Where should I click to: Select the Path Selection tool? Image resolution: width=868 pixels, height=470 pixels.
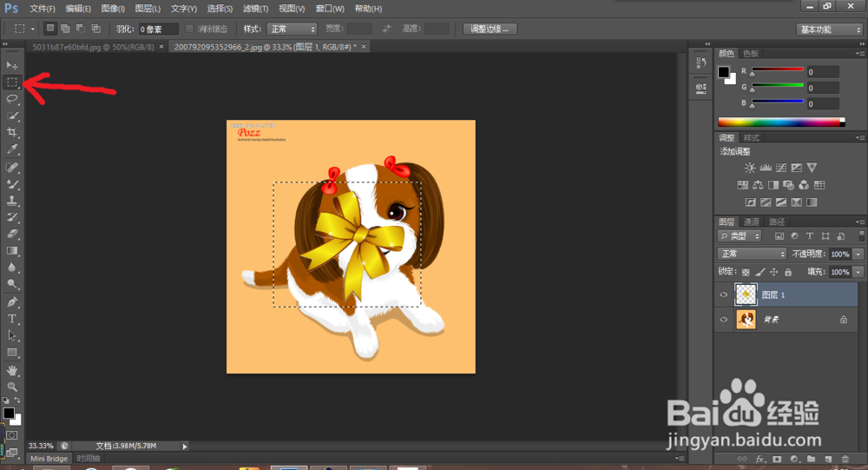click(11, 335)
